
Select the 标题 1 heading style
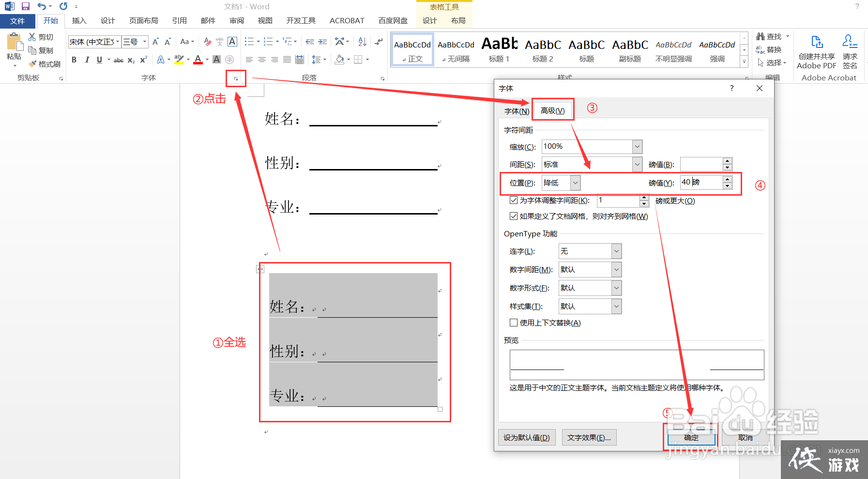(499, 49)
